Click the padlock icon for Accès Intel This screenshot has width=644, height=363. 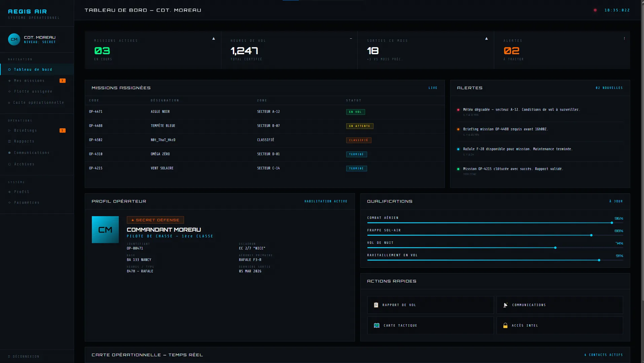505,326
